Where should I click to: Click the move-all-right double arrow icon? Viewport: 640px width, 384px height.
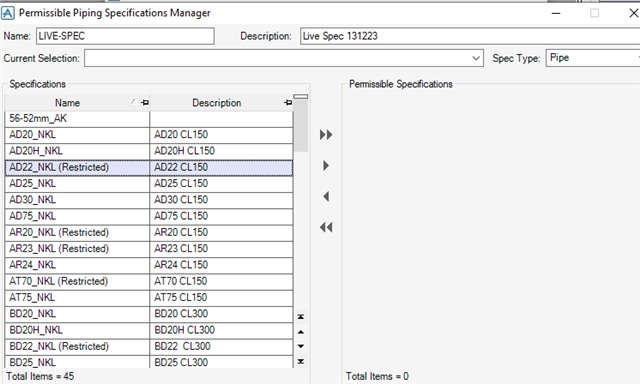(x=326, y=135)
